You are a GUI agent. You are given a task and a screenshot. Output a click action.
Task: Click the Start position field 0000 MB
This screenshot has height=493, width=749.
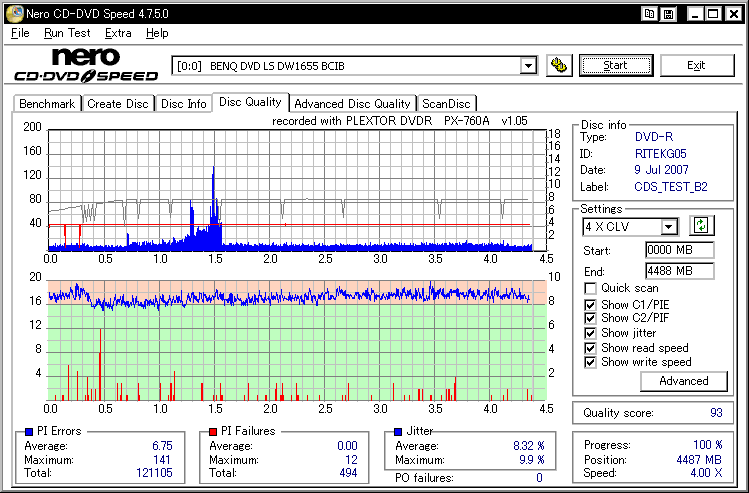pos(680,250)
